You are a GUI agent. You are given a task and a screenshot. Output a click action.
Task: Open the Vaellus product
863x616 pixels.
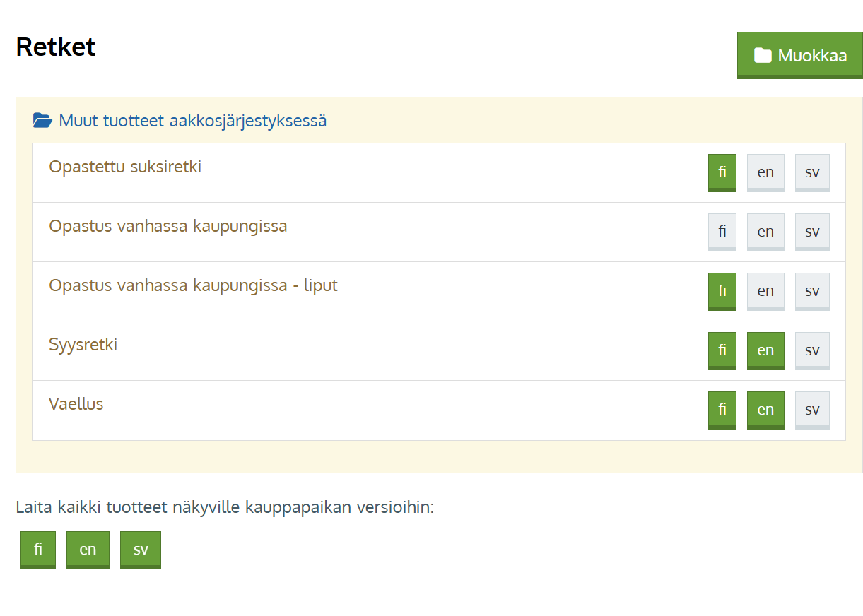[76, 405]
